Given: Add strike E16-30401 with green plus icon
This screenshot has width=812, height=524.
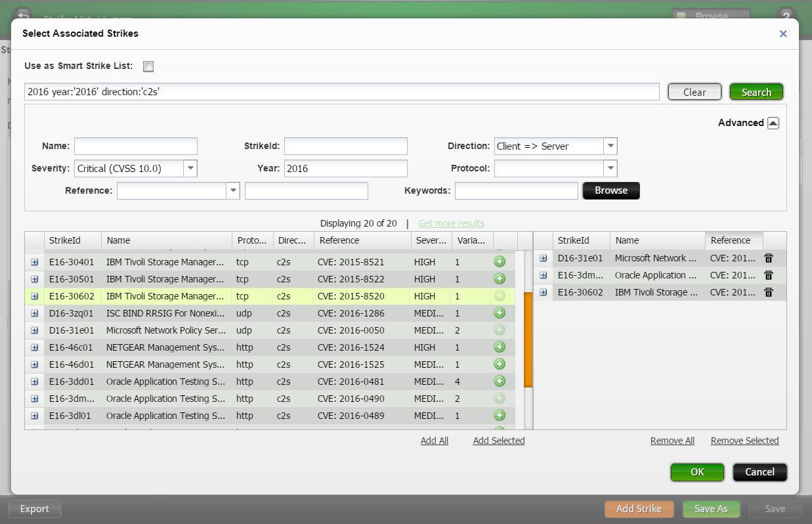Looking at the screenshot, I should (500, 262).
